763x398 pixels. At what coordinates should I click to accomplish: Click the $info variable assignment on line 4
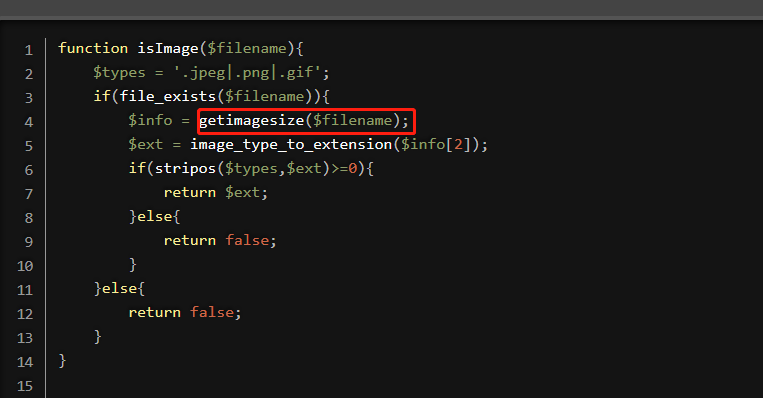(x=150, y=120)
